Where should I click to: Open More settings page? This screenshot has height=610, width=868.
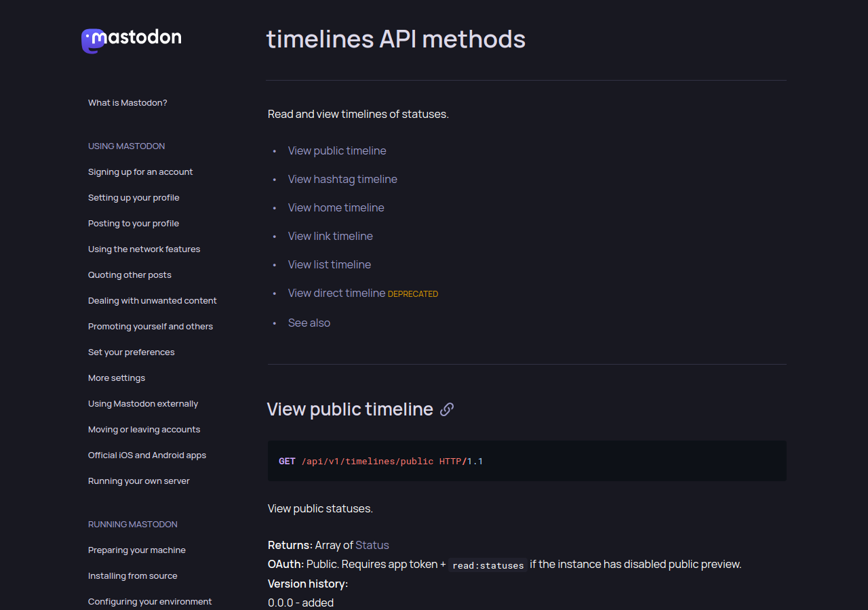tap(117, 378)
